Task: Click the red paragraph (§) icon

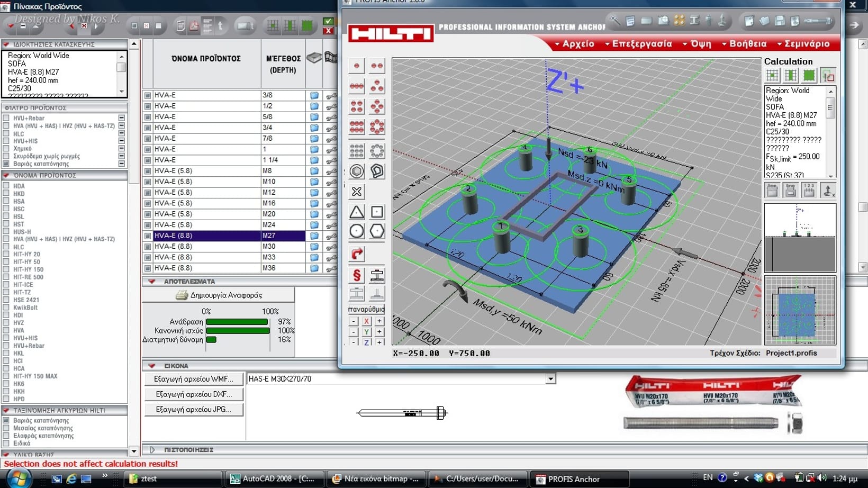Action: [x=357, y=275]
